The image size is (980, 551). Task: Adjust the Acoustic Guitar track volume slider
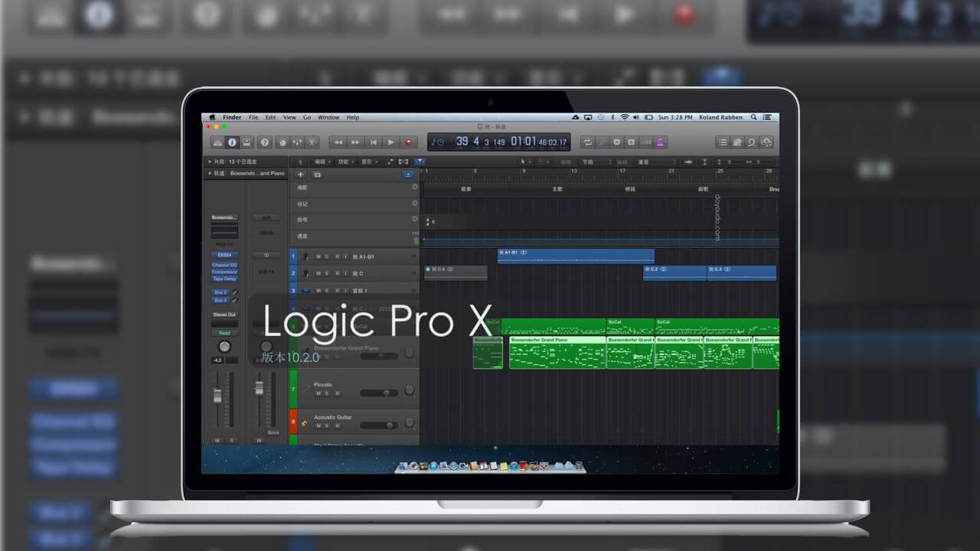click(379, 425)
